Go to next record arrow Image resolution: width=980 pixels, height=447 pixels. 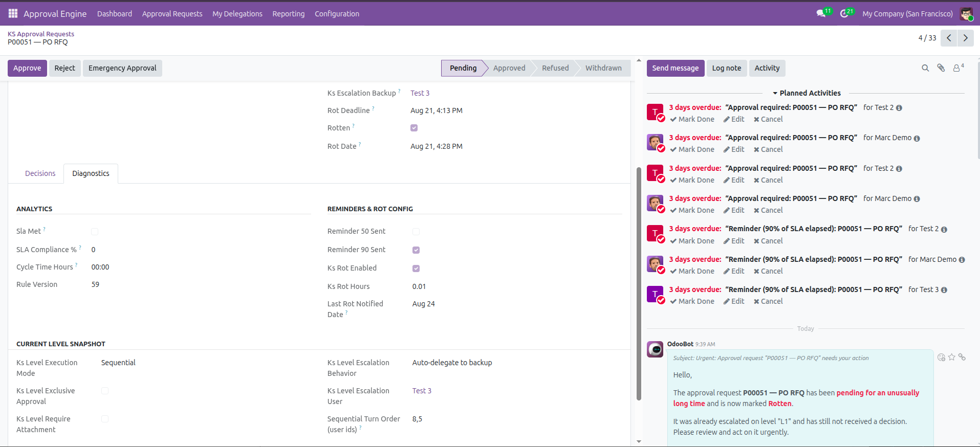click(966, 38)
